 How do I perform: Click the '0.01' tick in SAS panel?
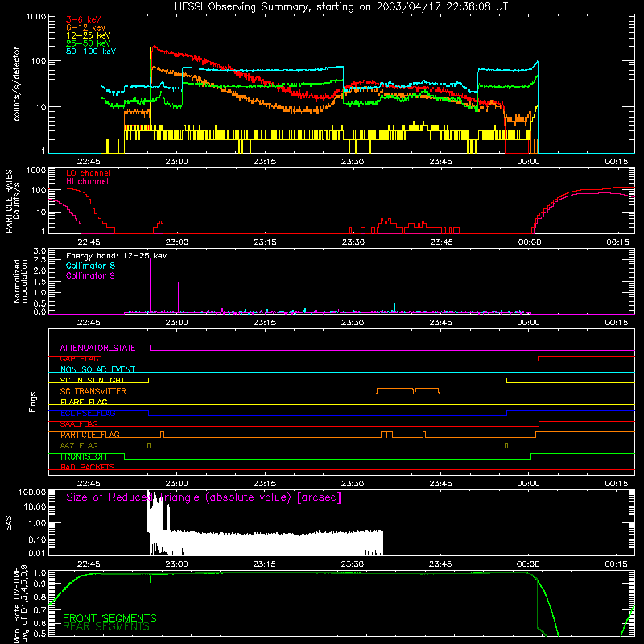[37, 553]
